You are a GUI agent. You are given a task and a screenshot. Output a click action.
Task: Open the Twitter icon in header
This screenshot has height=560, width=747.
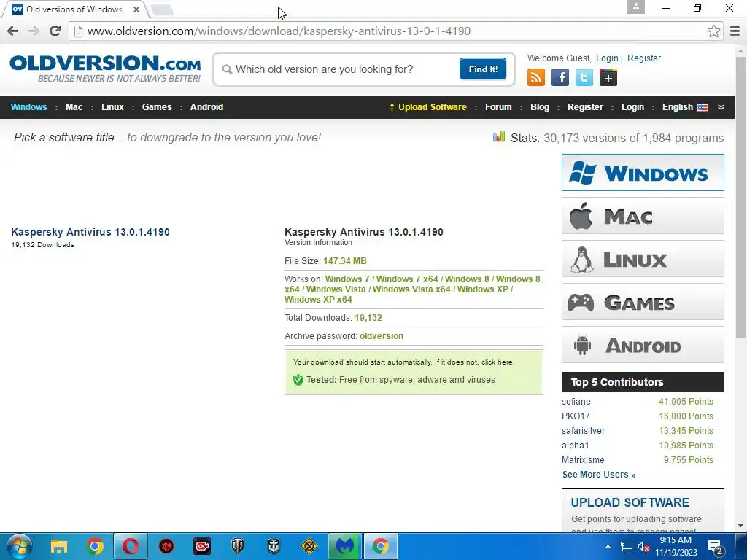pyautogui.click(x=584, y=77)
